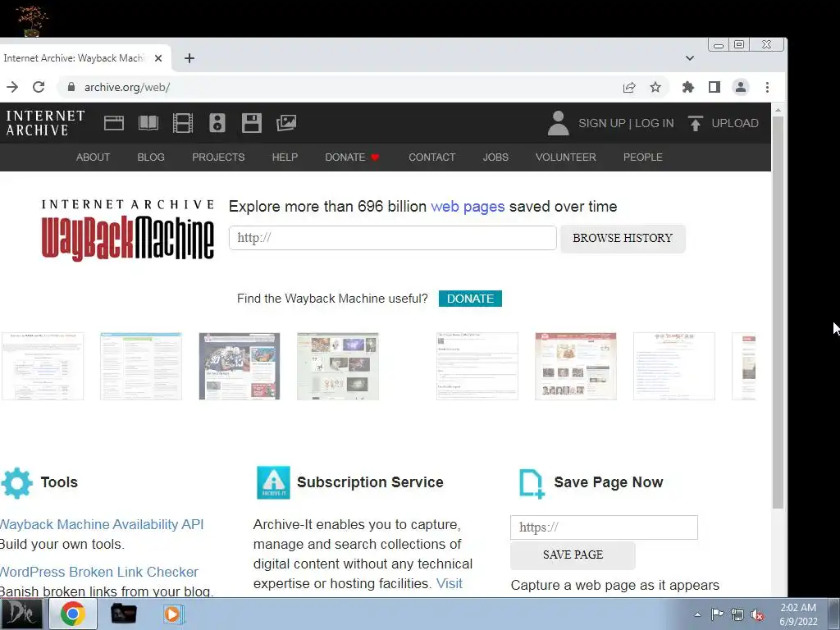Open the Video film strip icon
Screen dimensions: 840x630
[183, 123]
